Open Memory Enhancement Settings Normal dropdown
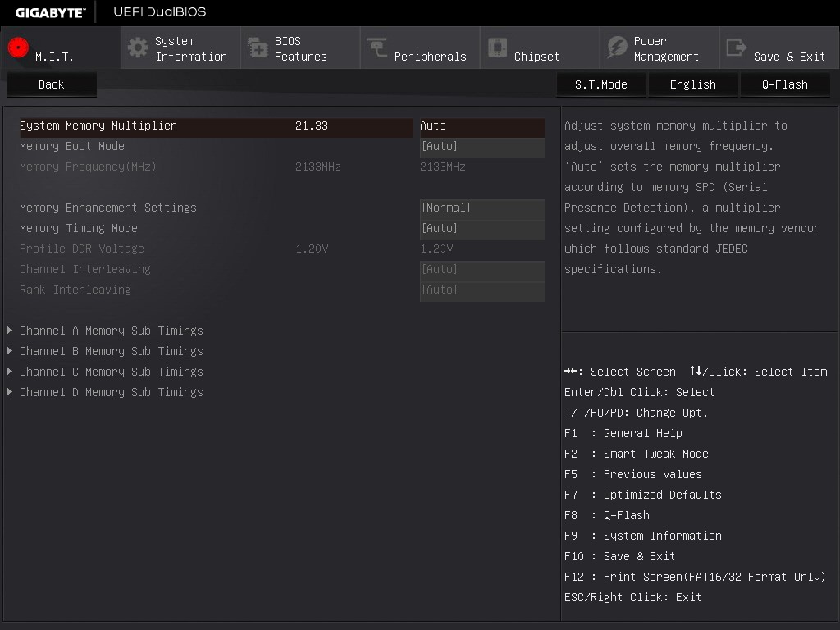 pos(482,209)
